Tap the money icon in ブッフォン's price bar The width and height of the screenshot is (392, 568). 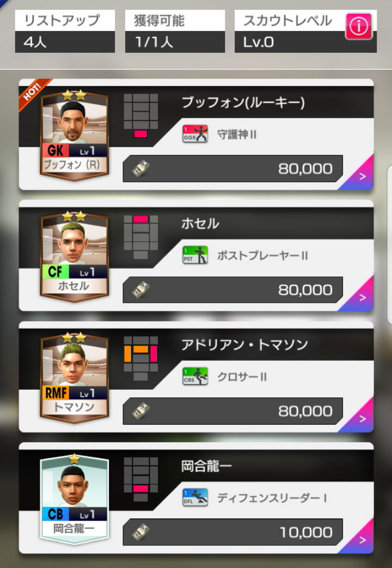(x=141, y=168)
